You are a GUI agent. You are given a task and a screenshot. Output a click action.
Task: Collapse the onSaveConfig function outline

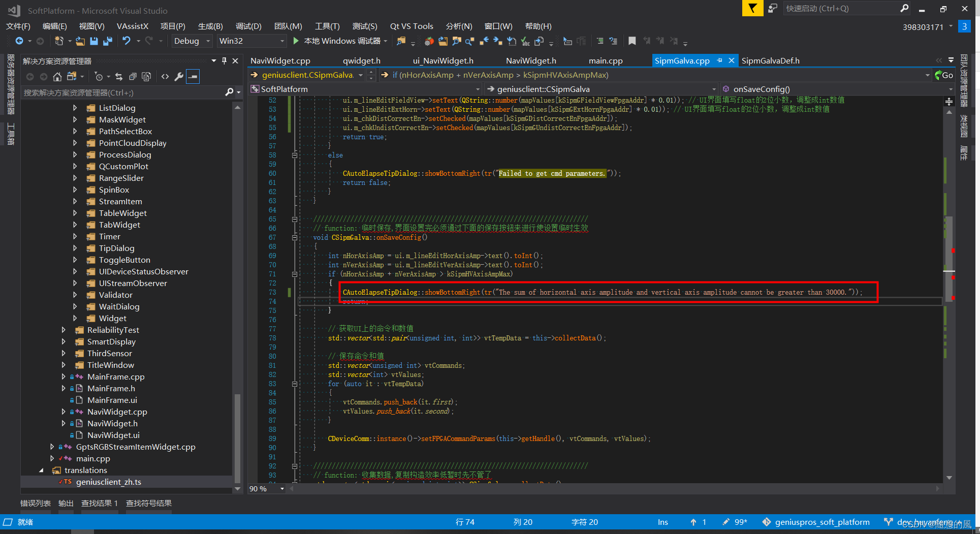[x=295, y=237]
